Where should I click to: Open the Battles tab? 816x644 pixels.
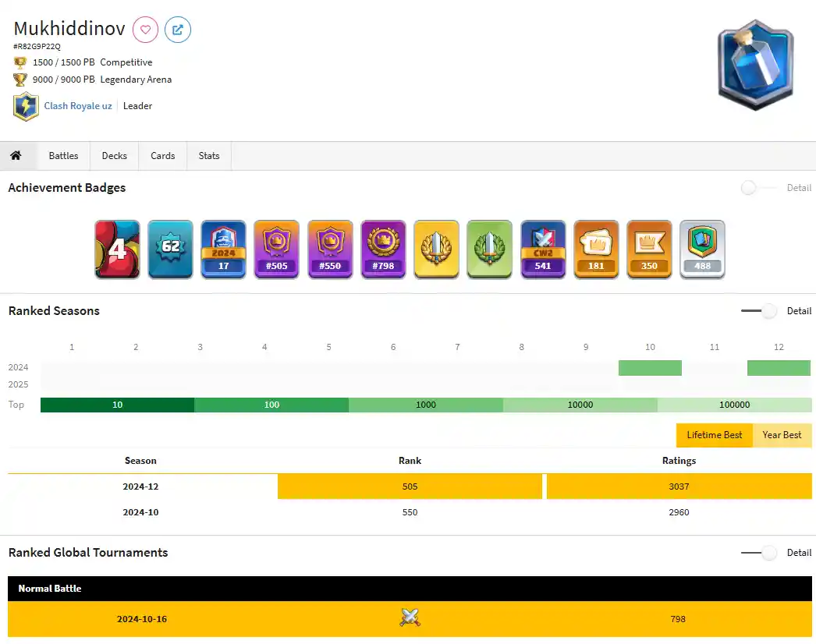tap(63, 156)
